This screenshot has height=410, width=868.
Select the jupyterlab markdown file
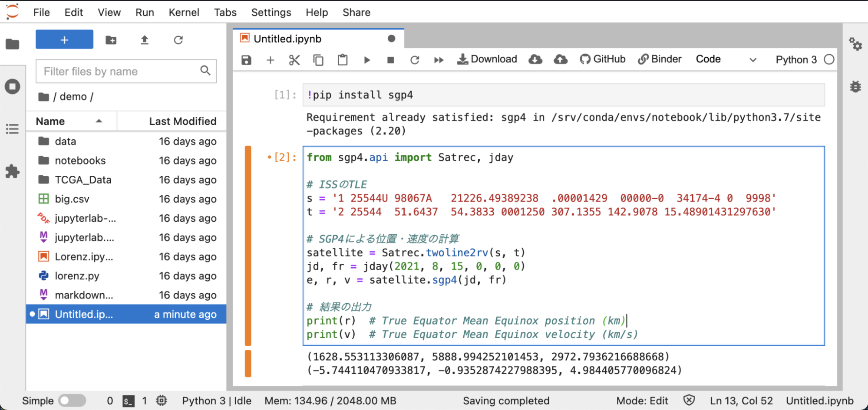click(x=126, y=237)
